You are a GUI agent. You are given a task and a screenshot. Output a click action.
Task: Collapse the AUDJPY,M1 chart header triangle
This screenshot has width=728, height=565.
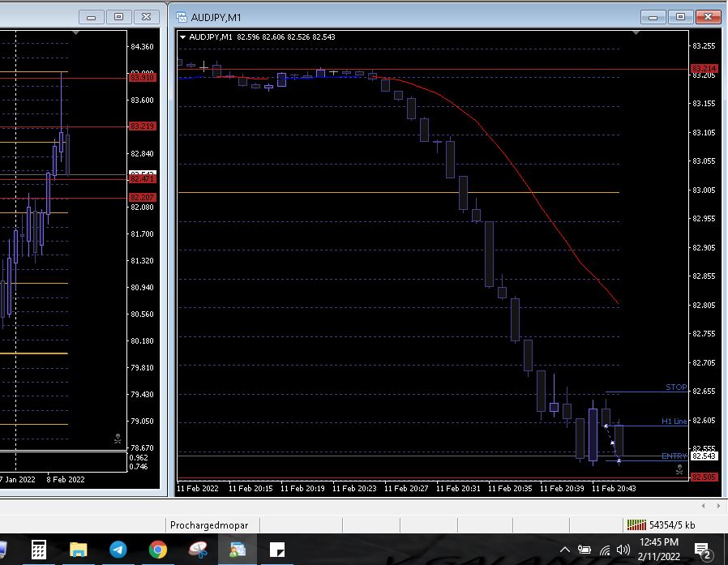(x=182, y=37)
